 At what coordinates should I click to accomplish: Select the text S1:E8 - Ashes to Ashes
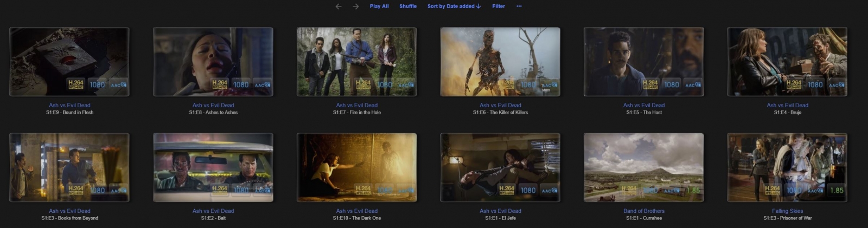(x=213, y=113)
